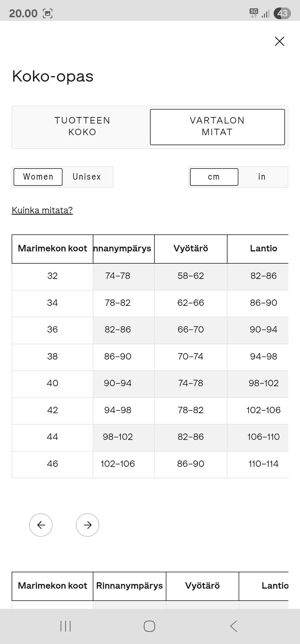This screenshot has height=644, width=300.
Task: Tap battery indicator in status bar
Action: coord(282,13)
